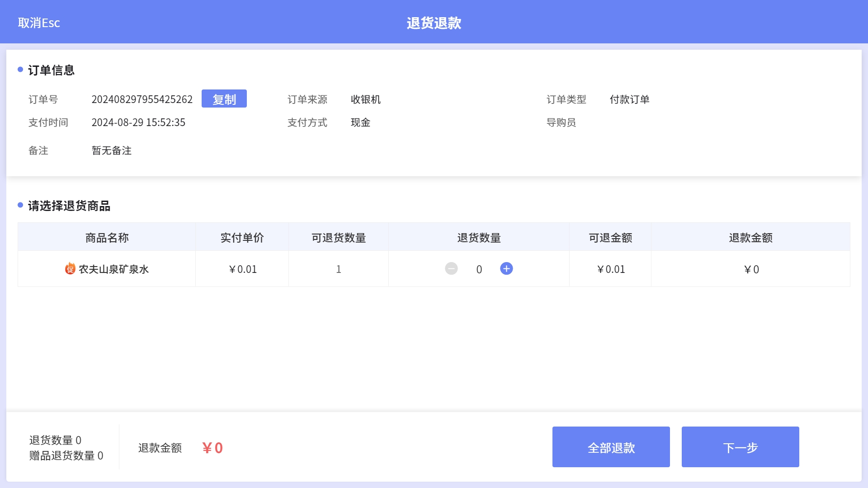Screen dimensions: 868x488
Task: Click the order number 202408297955425262
Action: coord(142,99)
